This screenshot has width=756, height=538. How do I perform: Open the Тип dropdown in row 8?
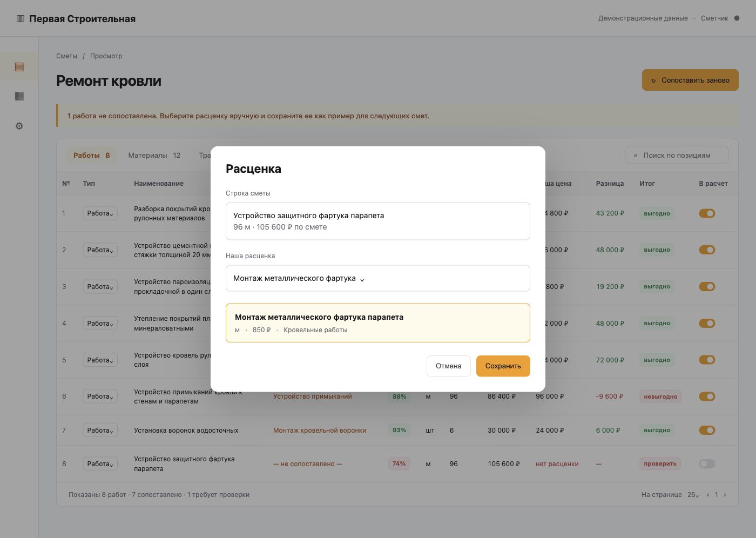point(100,464)
